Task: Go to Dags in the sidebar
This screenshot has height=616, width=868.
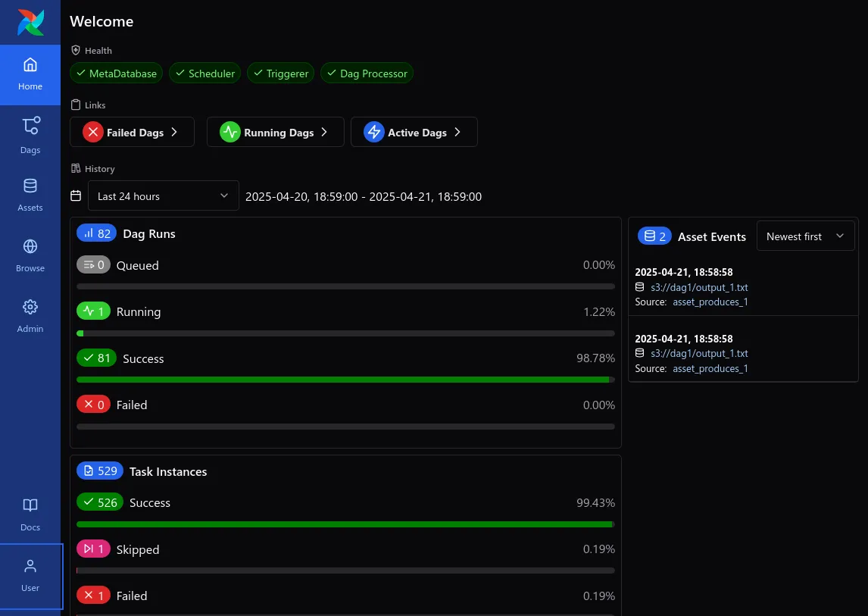Action: tap(30, 136)
